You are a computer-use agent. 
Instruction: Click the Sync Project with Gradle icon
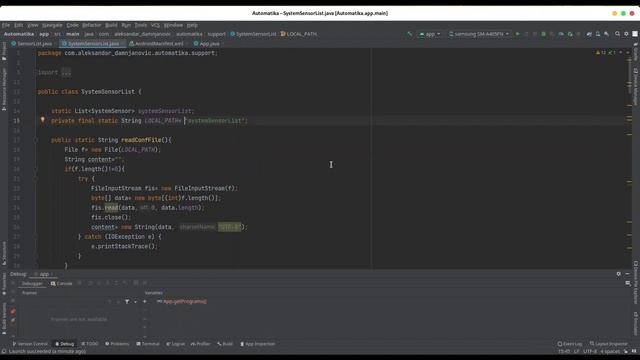[x=589, y=34]
